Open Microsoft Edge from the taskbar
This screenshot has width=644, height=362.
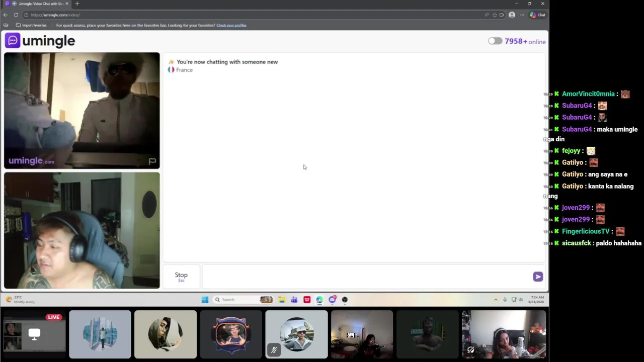(319, 300)
